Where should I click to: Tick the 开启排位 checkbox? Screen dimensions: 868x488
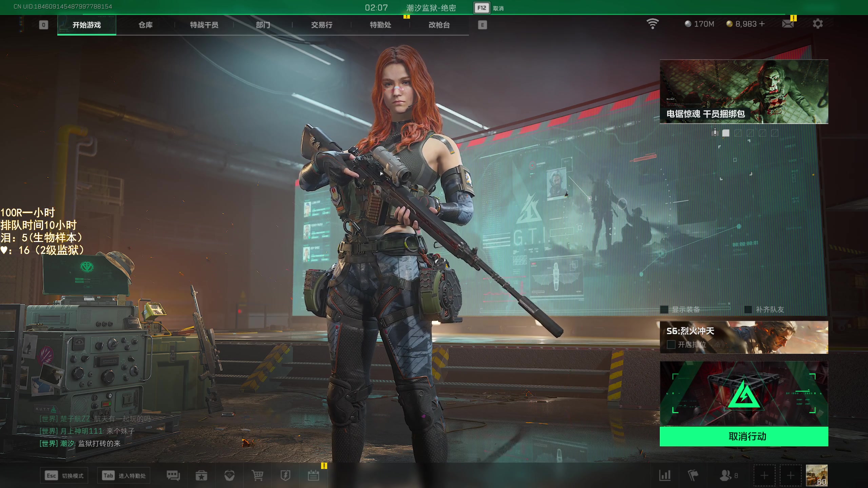click(671, 345)
